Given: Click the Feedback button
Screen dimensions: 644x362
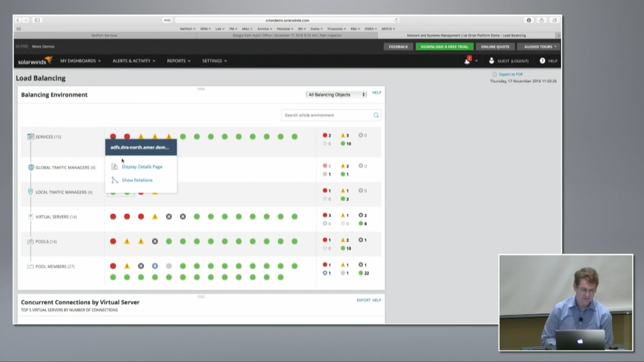Looking at the screenshot, I should 398,47.
